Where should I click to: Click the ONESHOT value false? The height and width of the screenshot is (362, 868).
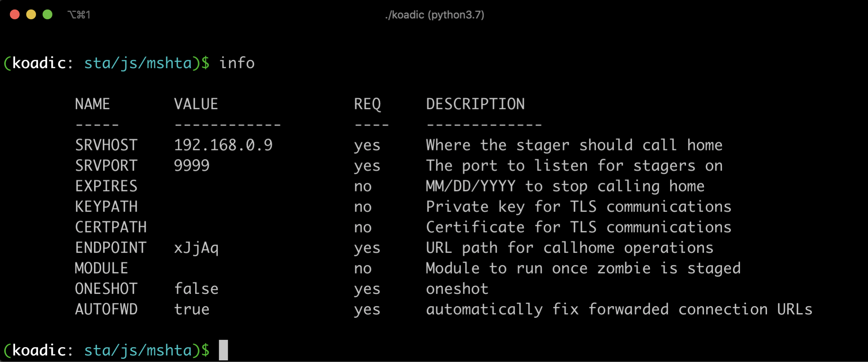tap(196, 289)
